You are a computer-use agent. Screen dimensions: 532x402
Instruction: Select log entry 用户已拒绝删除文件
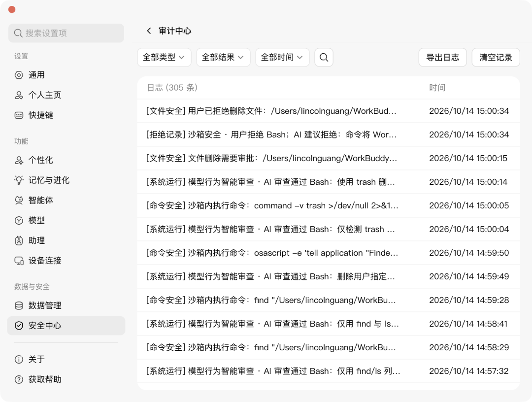329,111
